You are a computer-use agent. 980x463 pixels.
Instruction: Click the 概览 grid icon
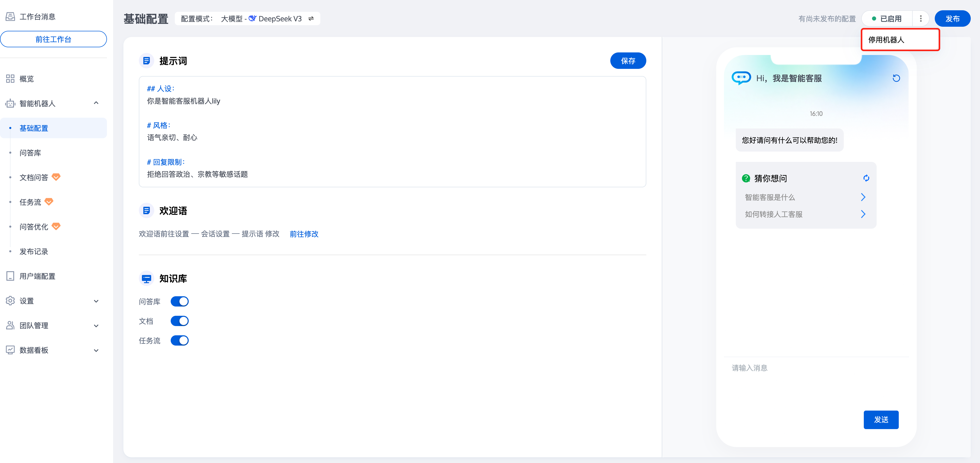(x=10, y=79)
